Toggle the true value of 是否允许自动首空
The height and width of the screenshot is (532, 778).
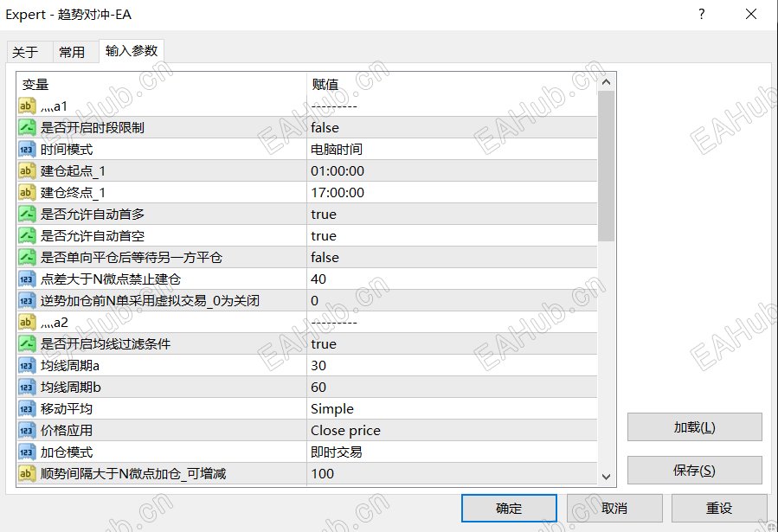(452, 235)
